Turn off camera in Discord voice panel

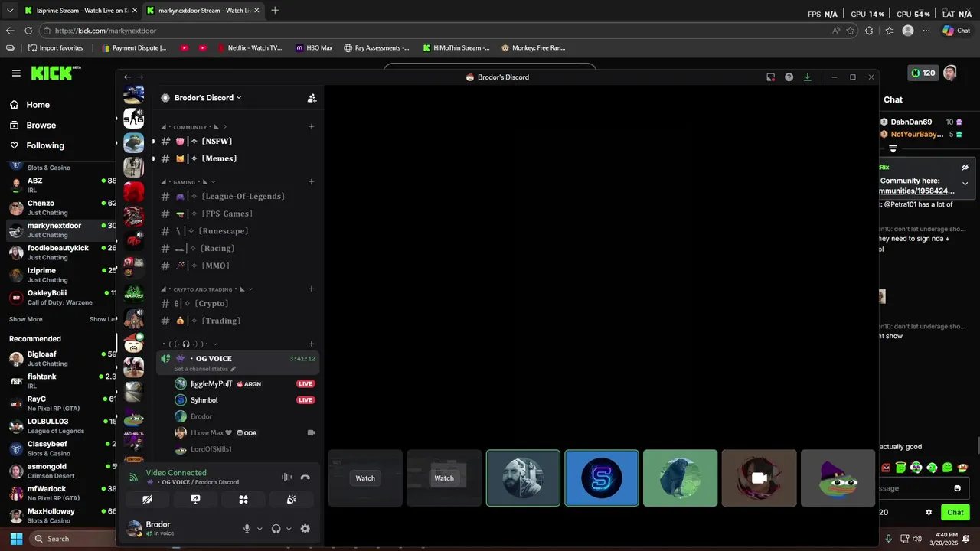point(148,499)
